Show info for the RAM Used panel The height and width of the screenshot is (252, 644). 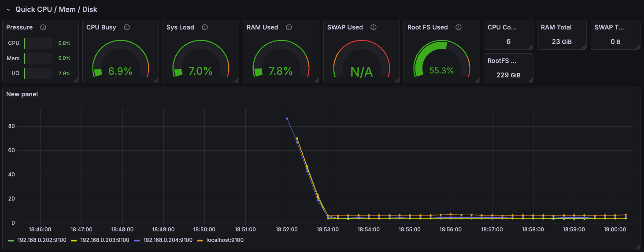289,27
